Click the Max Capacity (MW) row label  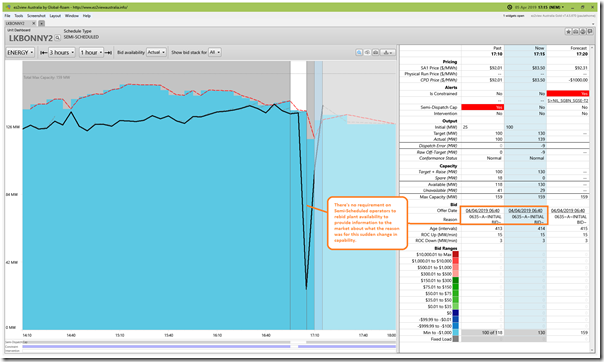[x=438, y=197]
